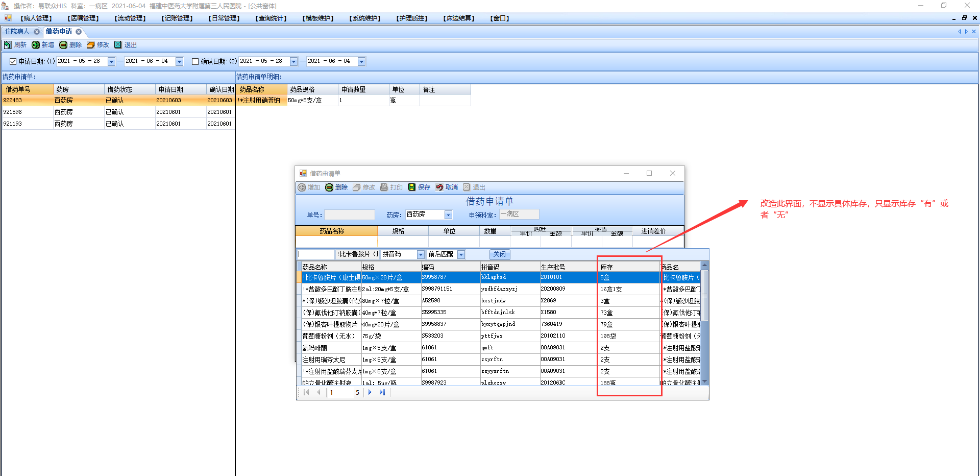
Task: Open the 申请日期 start date dropdown
Action: [x=111, y=62]
